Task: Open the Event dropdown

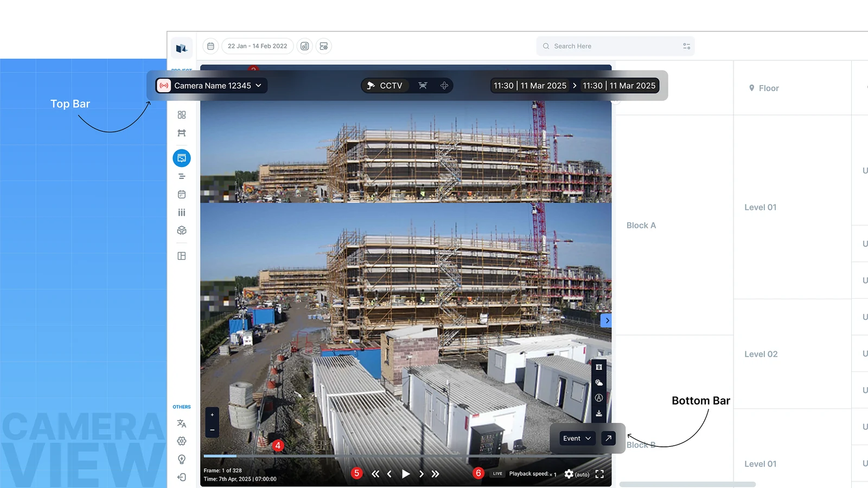Action: click(577, 438)
